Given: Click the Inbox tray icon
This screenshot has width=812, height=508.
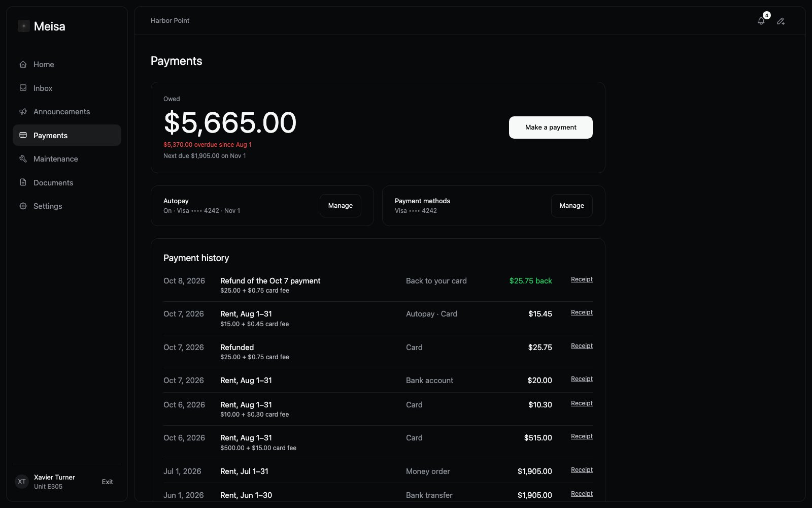Looking at the screenshot, I should 23,88.
